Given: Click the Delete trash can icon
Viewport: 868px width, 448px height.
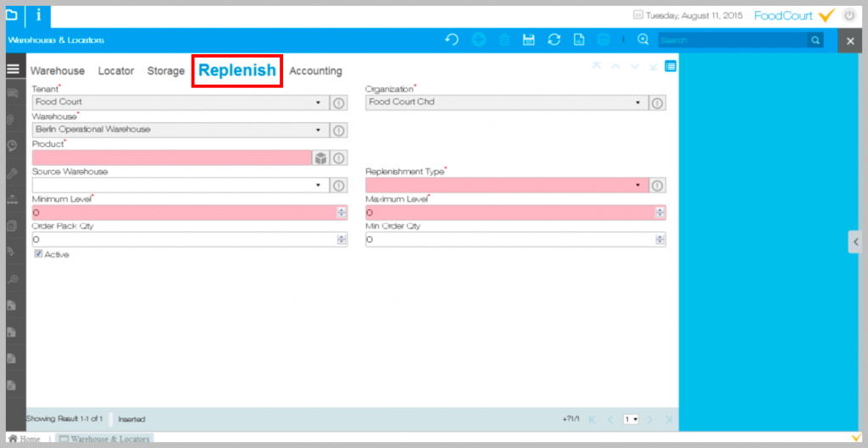Looking at the screenshot, I should tap(504, 40).
